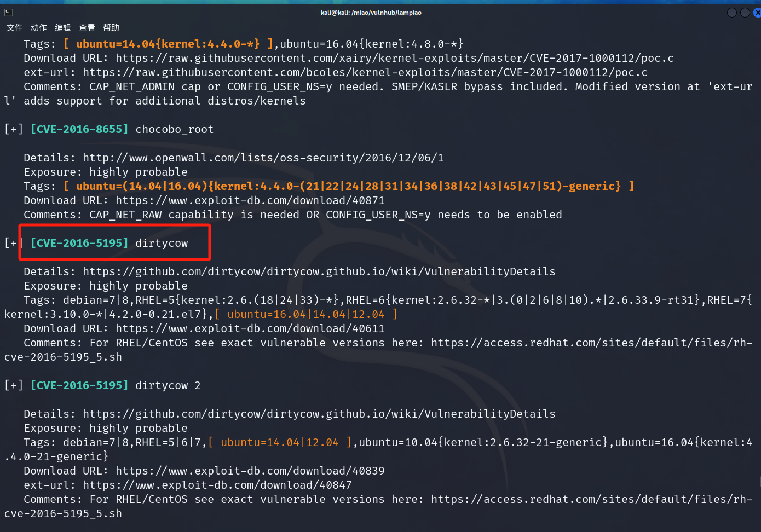
Task: Click the terminal icon in the title bar
Action: coord(9,13)
